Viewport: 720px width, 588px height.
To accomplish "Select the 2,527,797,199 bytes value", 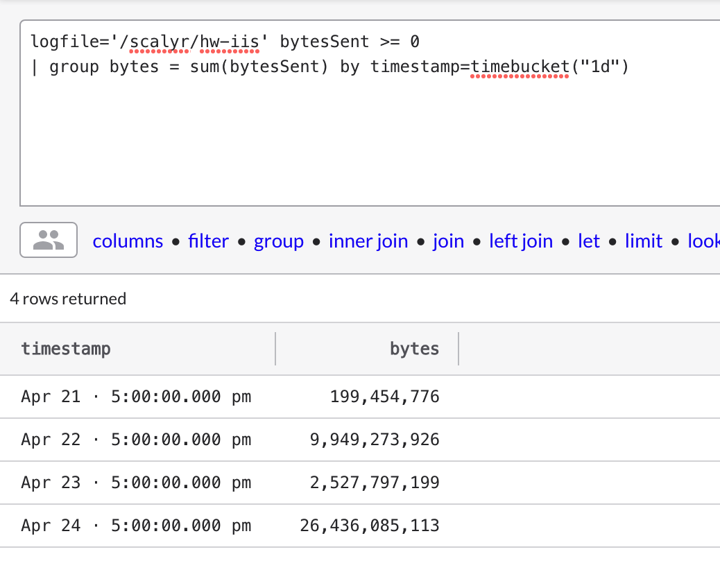I will [375, 483].
